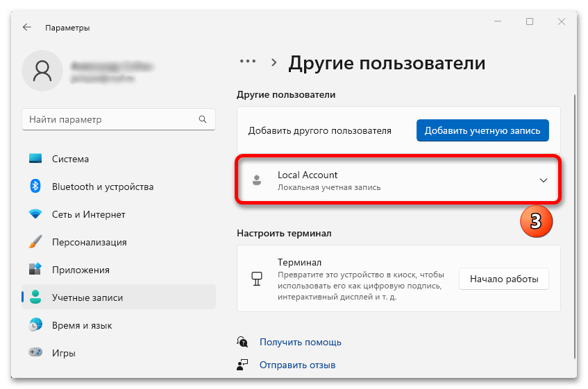Click the user profile avatar icon

(x=43, y=71)
